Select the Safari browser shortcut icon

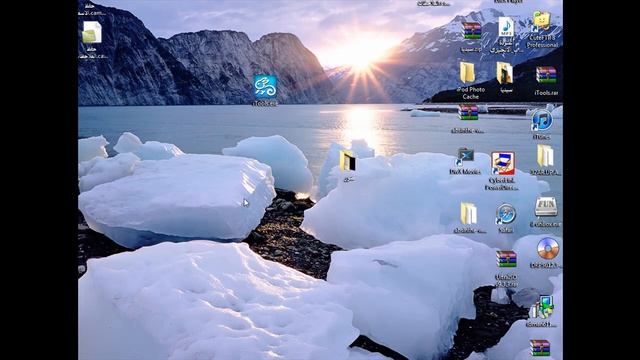pos(505,214)
